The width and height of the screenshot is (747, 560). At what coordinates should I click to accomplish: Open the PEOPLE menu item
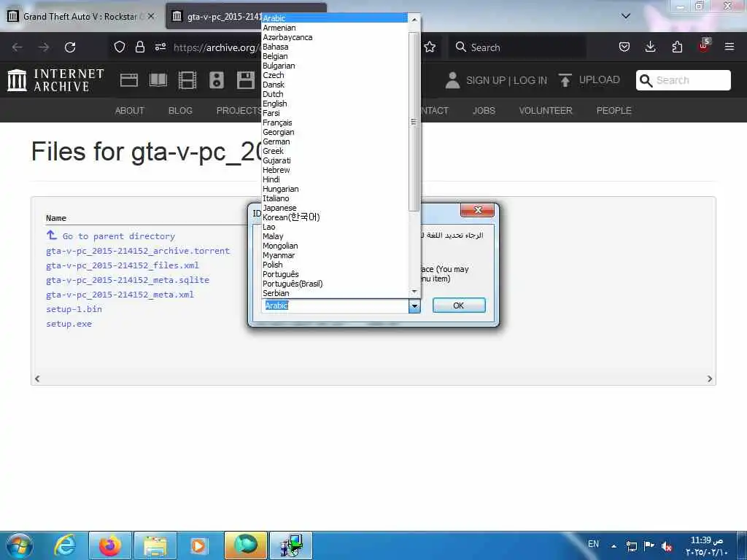click(x=614, y=111)
